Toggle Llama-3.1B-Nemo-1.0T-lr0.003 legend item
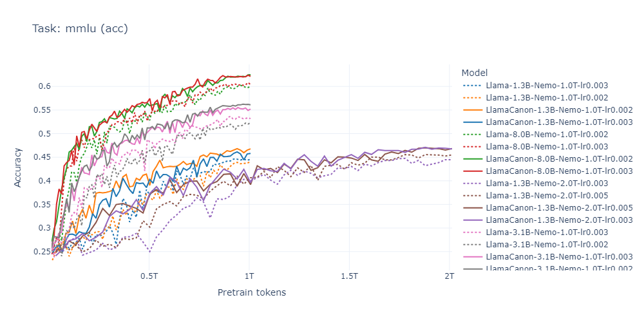644x322 pixels. 547,232
